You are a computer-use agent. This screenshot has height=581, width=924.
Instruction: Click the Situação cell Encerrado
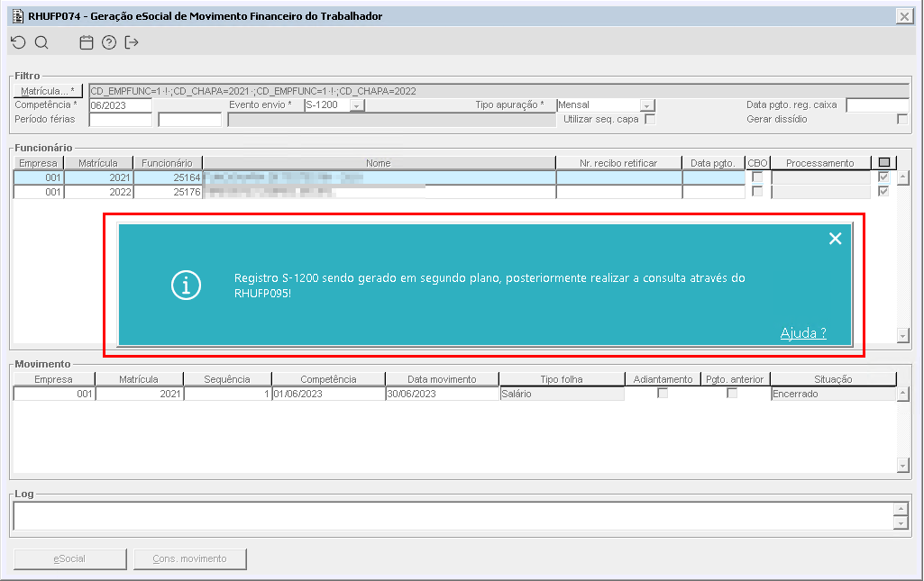(x=833, y=394)
